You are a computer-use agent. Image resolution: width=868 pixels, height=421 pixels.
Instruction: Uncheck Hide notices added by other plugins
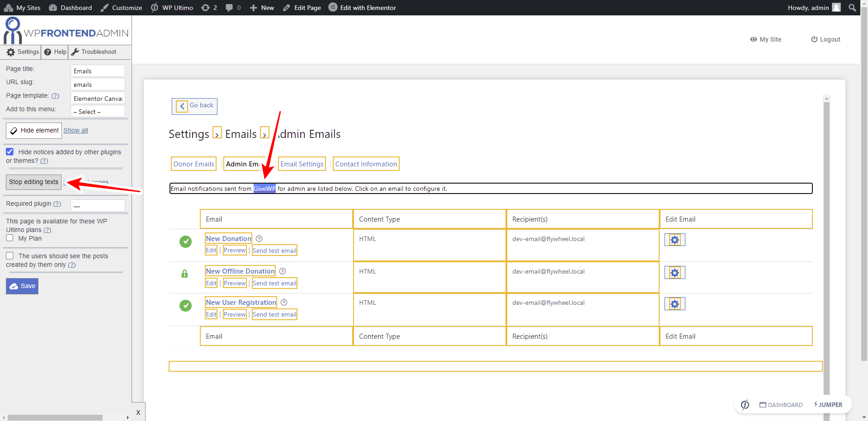coord(10,152)
